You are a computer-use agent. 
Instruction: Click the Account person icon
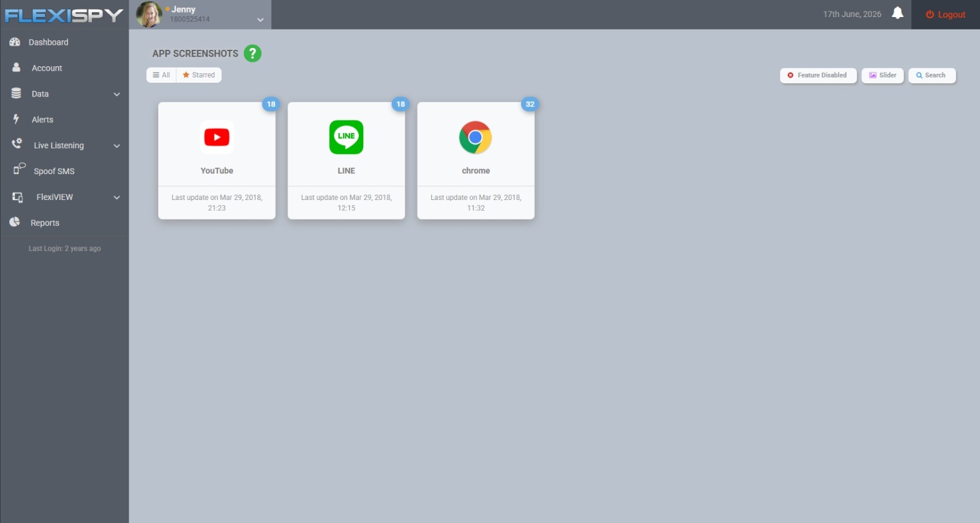pos(16,68)
